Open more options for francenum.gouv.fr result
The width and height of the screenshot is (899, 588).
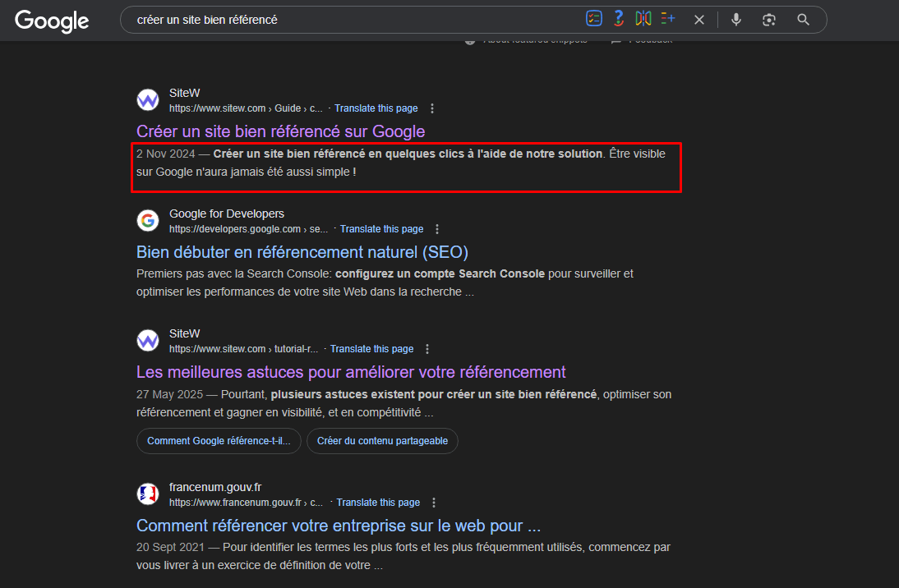(434, 503)
